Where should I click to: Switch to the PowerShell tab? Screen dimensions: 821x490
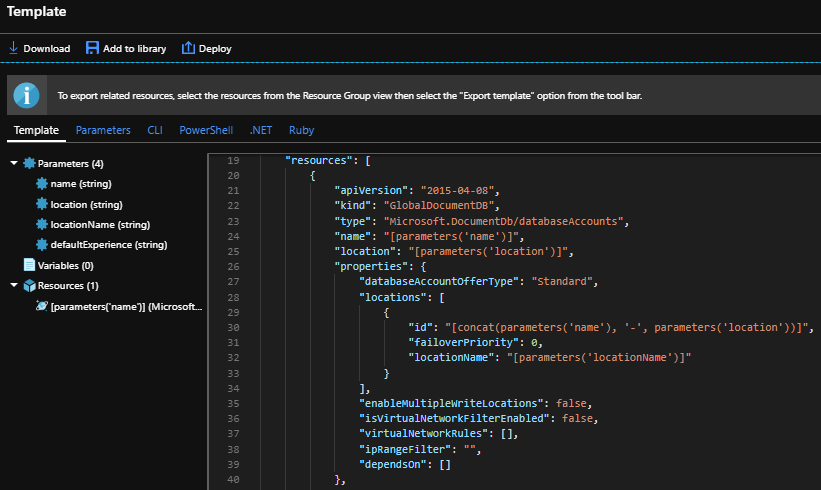(206, 130)
